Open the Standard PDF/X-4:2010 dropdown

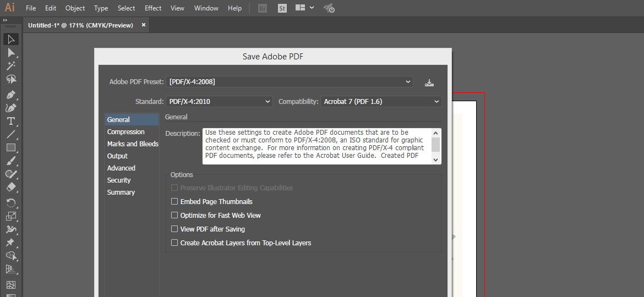(219, 101)
